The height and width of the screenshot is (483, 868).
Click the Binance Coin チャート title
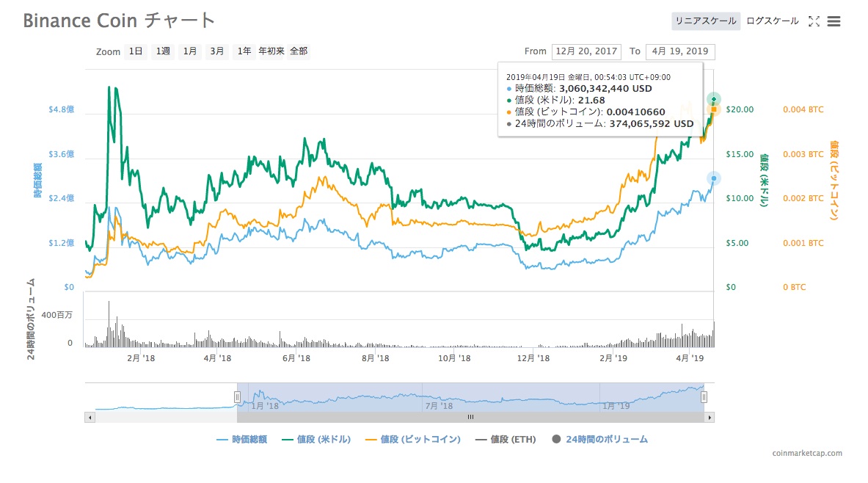point(118,21)
